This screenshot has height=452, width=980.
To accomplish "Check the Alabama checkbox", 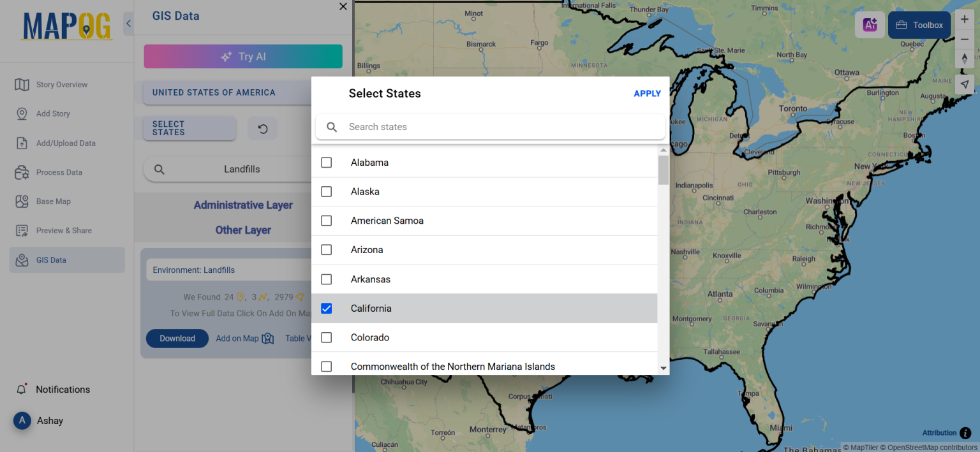I will 326,162.
